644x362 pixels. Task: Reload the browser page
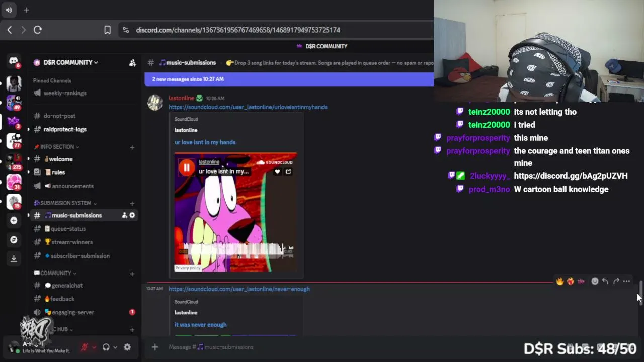click(37, 30)
